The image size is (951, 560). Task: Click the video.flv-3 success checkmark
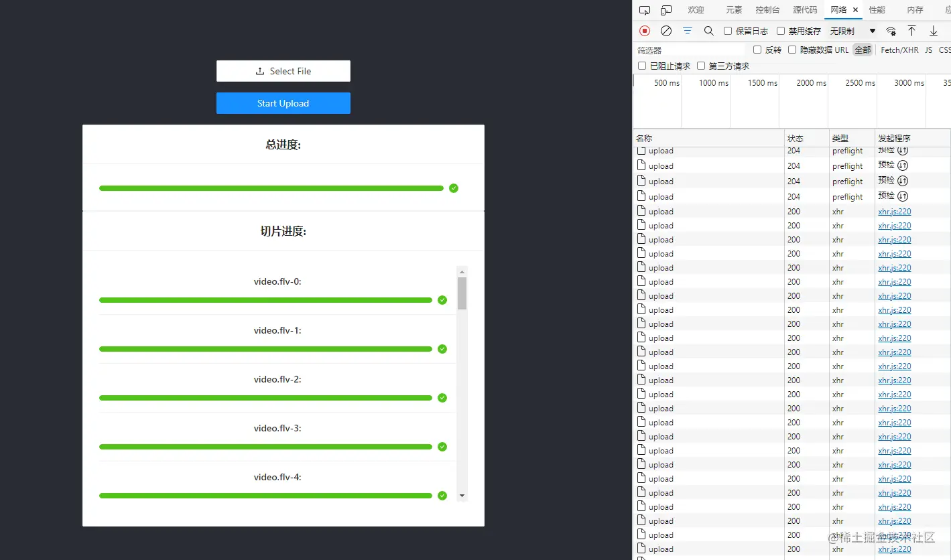(x=442, y=447)
